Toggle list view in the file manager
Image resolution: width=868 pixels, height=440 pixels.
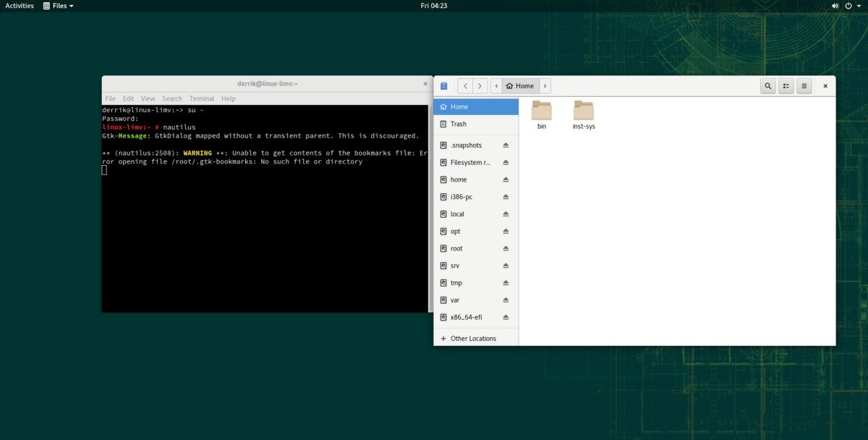pos(786,86)
